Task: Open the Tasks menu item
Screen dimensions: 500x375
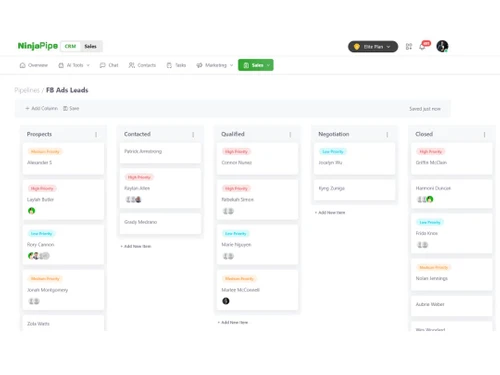Action: pos(176,65)
